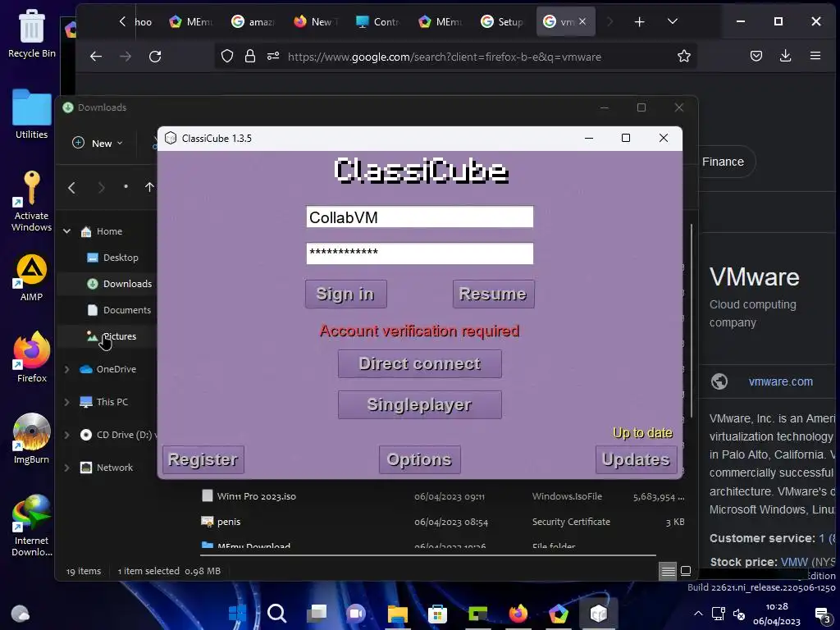Open Microsoft Store from taskbar

coord(438,613)
